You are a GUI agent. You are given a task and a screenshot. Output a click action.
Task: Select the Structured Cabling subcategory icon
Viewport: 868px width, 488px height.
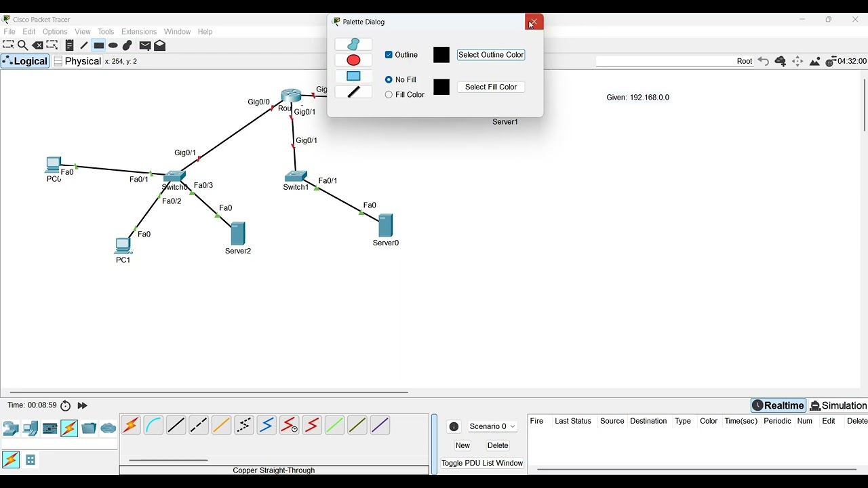31,460
